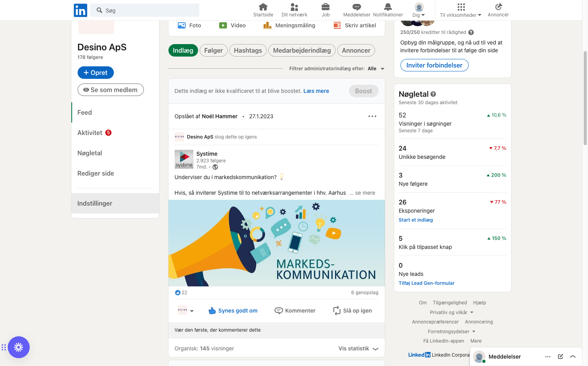Open the Dig profile dropdown

419,10
